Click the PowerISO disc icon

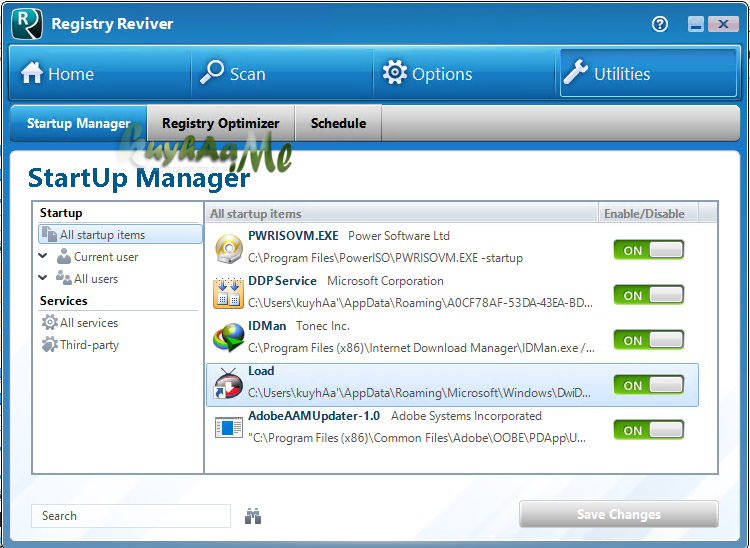[229, 249]
